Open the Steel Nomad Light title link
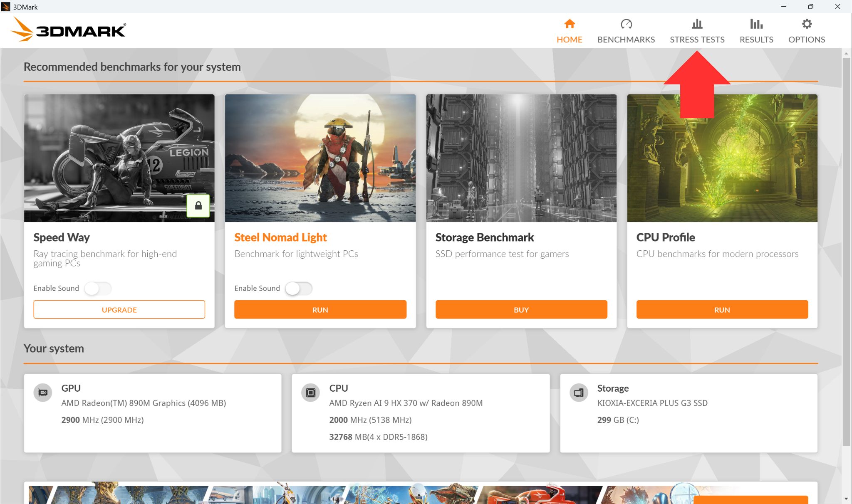This screenshot has height=504, width=852. pyautogui.click(x=280, y=237)
